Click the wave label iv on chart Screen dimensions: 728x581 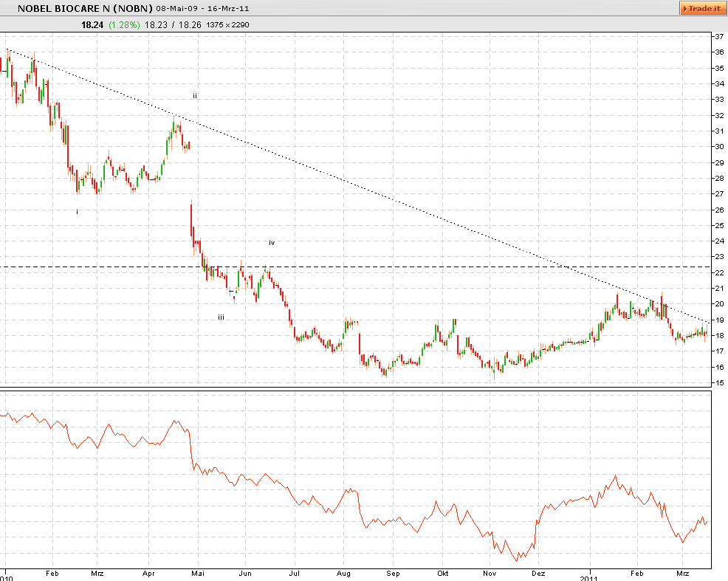pos(272,243)
